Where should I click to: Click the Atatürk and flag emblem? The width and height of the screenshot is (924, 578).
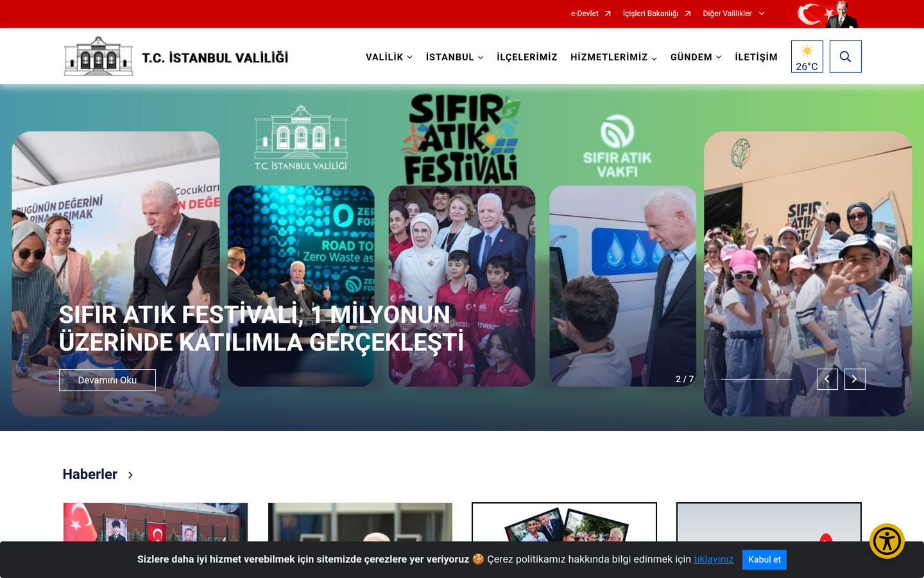point(827,14)
